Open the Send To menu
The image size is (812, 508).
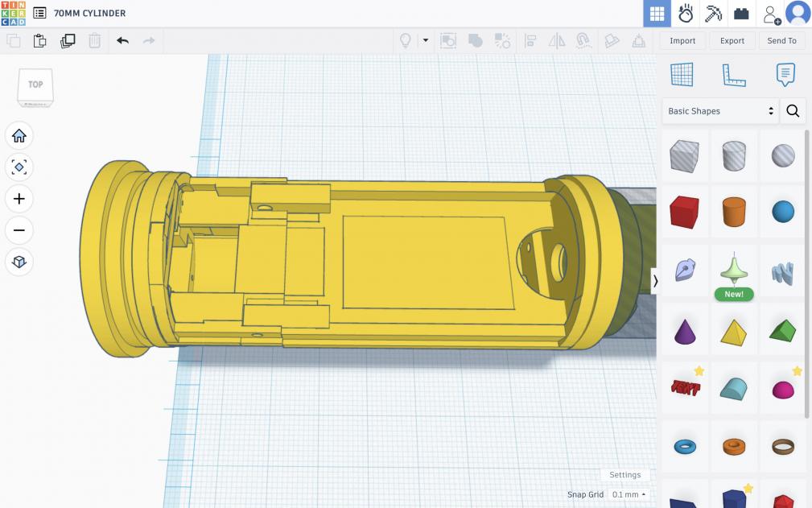click(781, 40)
